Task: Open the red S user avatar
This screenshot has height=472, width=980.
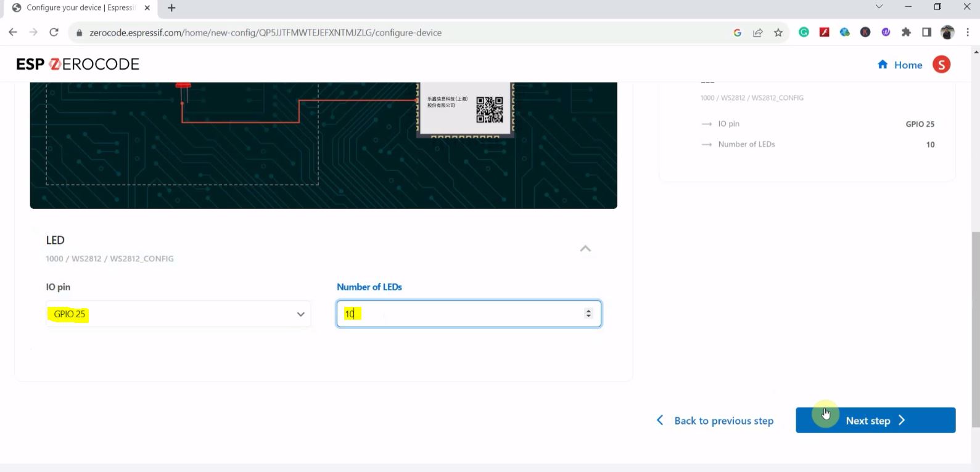Action: coord(941,65)
